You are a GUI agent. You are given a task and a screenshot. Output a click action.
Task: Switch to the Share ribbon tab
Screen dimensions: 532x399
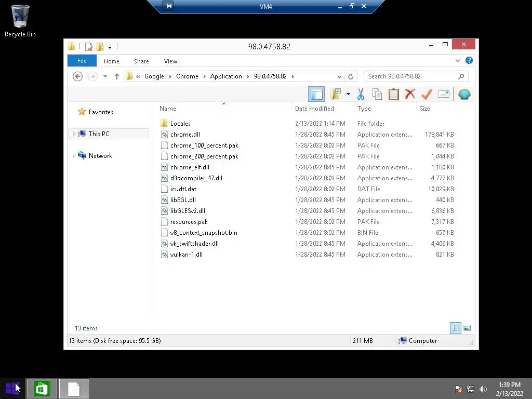(x=141, y=61)
